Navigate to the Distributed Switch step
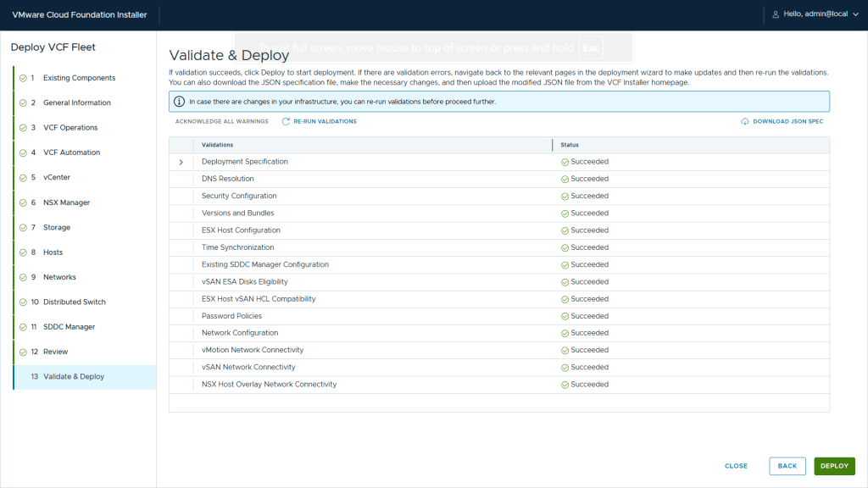 click(74, 302)
